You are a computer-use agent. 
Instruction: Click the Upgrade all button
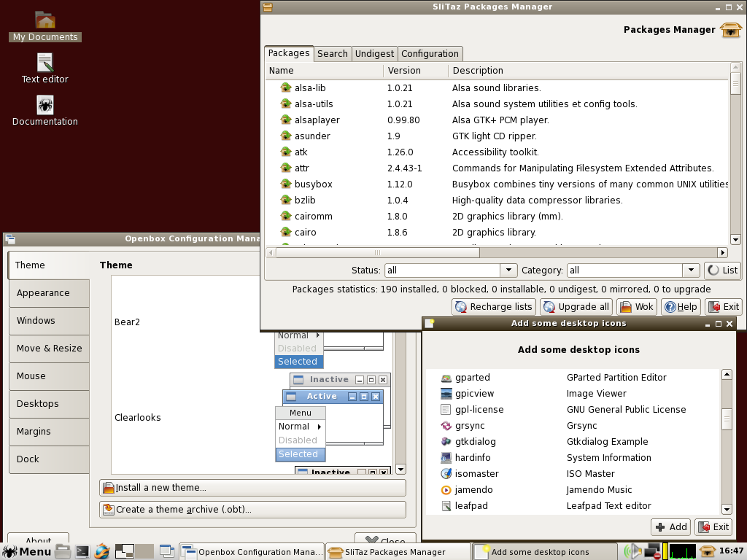tap(576, 307)
